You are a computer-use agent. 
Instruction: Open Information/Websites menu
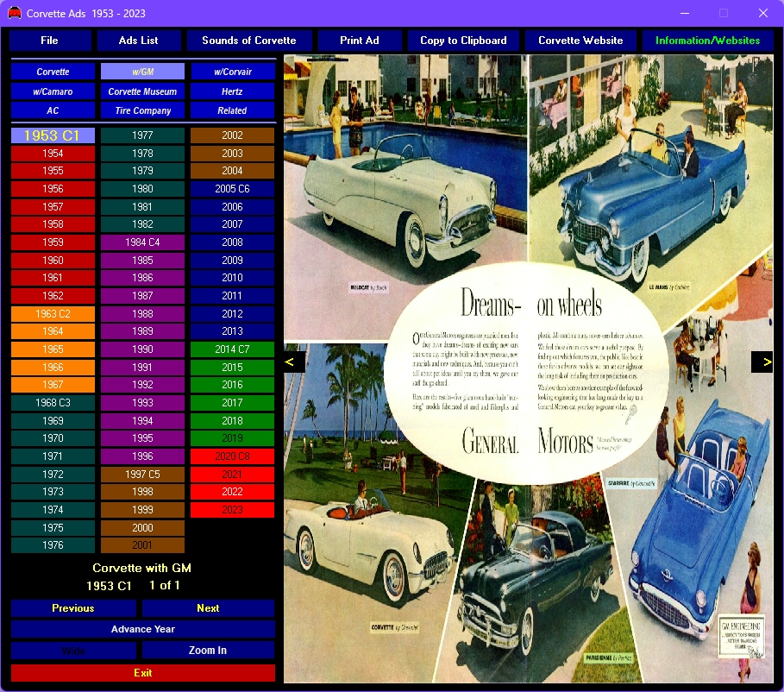click(707, 41)
